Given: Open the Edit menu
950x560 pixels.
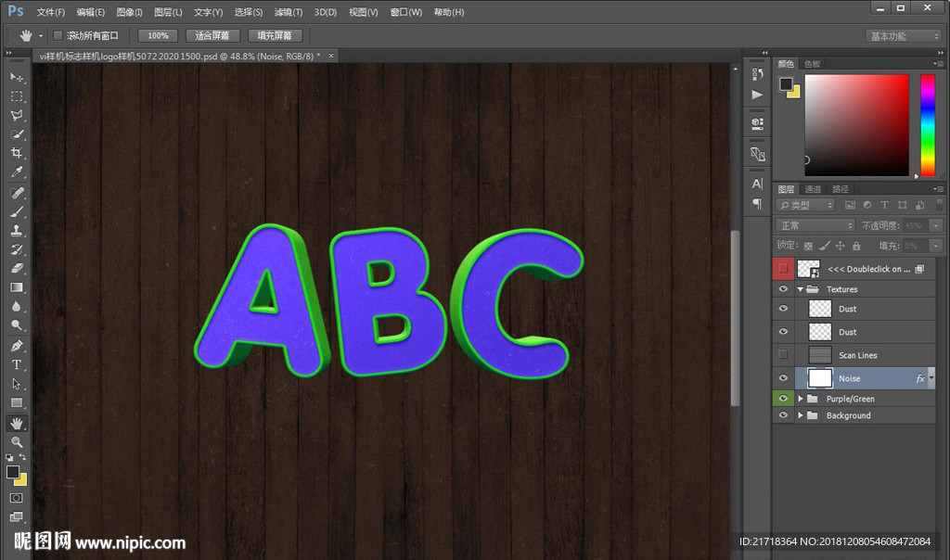Looking at the screenshot, I should pos(90,12).
